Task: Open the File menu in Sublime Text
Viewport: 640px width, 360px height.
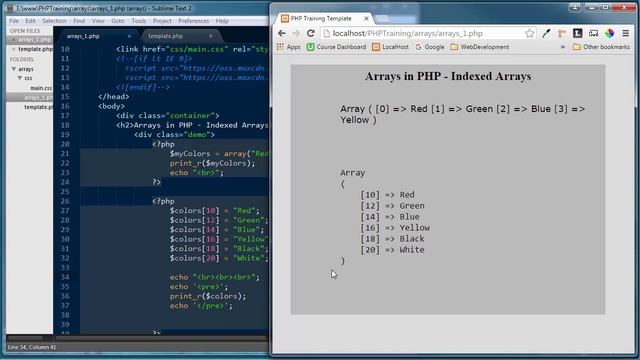Action: tap(14, 21)
